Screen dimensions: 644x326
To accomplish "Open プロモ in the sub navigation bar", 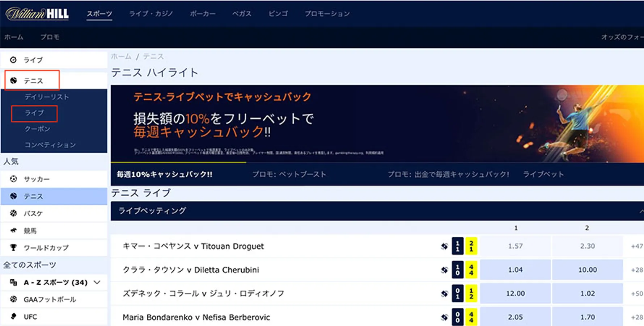I will pyautogui.click(x=50, y=37).
